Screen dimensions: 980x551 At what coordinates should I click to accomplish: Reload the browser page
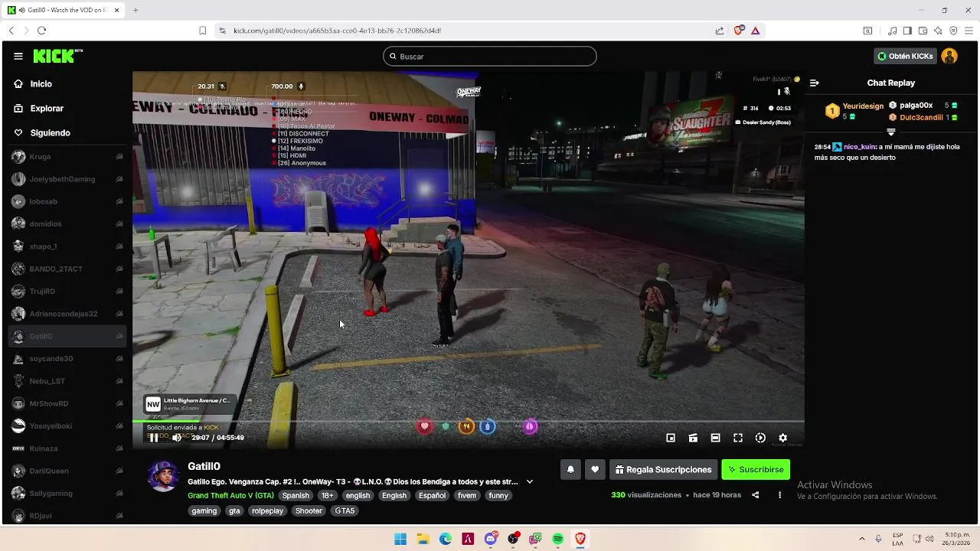click(x=41, y=31)
